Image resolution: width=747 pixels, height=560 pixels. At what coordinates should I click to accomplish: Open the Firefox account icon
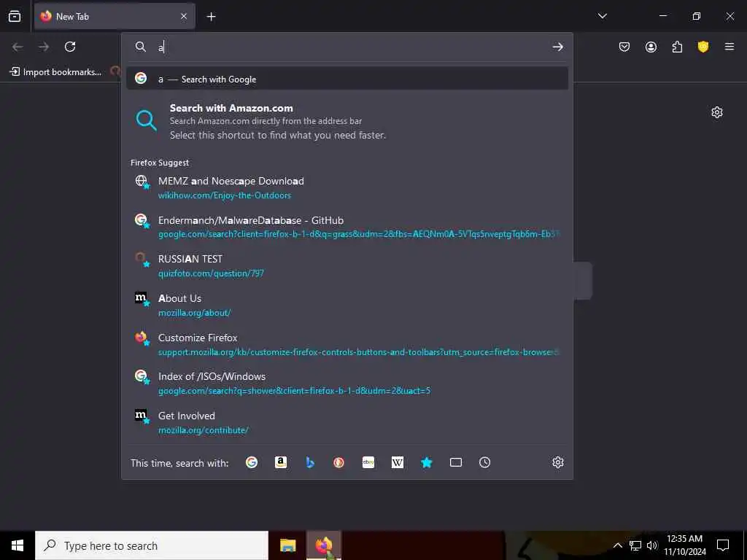point(651,47)
